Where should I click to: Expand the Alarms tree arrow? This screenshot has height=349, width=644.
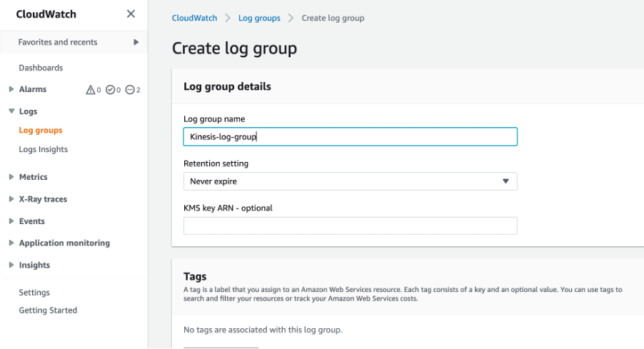tap(11, 89)
